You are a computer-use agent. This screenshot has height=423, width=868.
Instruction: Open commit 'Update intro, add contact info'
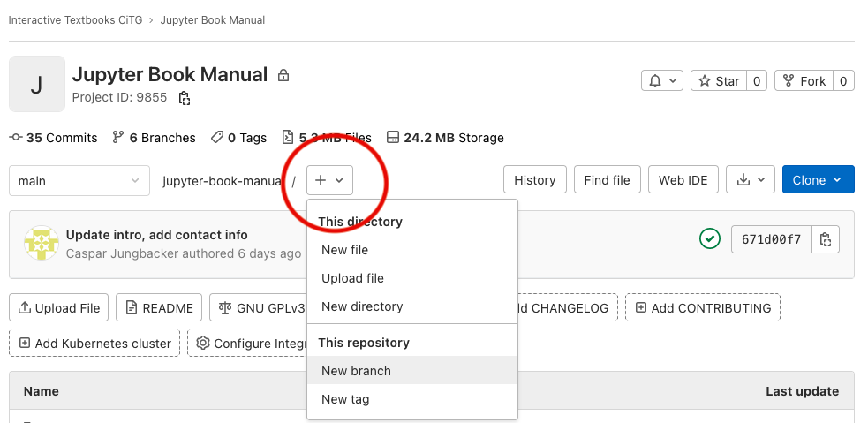pos(156,235)
